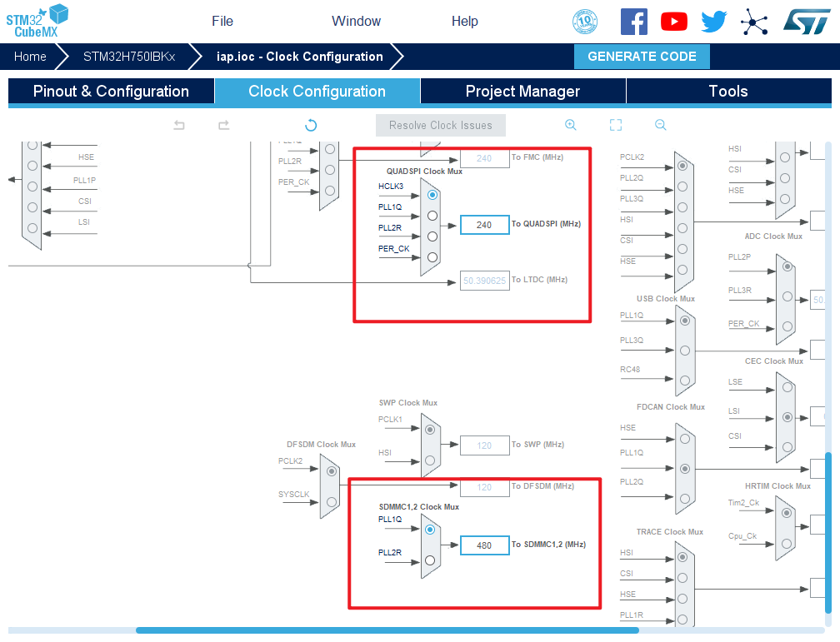Screen dimensions: 840x642
Task: Open the File menu
Action: (222, 21)
